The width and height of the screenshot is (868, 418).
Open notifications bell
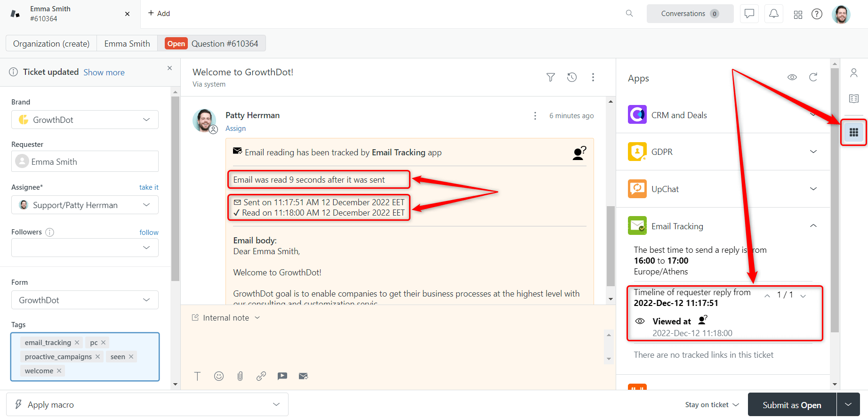774,14
